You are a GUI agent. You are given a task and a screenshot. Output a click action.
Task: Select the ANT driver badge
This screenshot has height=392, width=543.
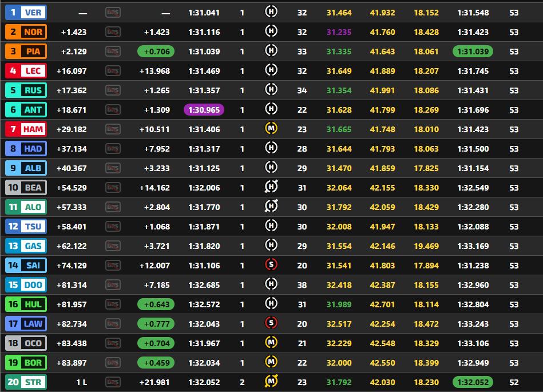click(x=26, y=110)
